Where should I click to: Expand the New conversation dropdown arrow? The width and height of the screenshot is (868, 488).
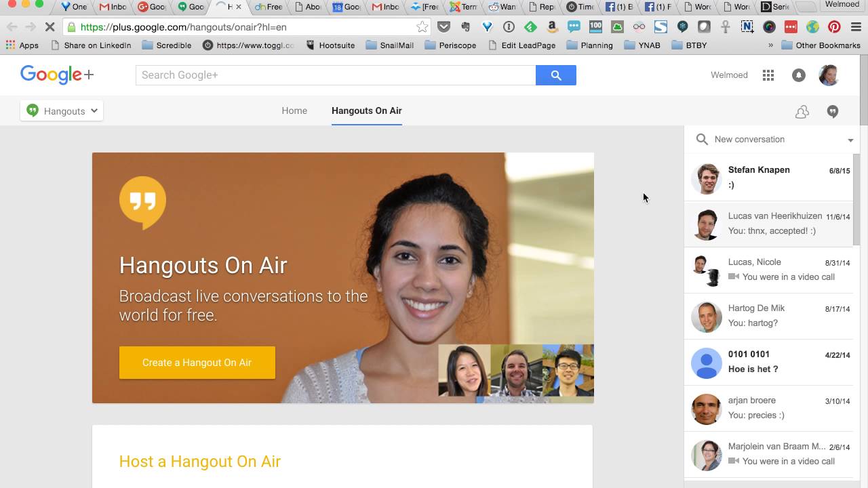(850, 140)
